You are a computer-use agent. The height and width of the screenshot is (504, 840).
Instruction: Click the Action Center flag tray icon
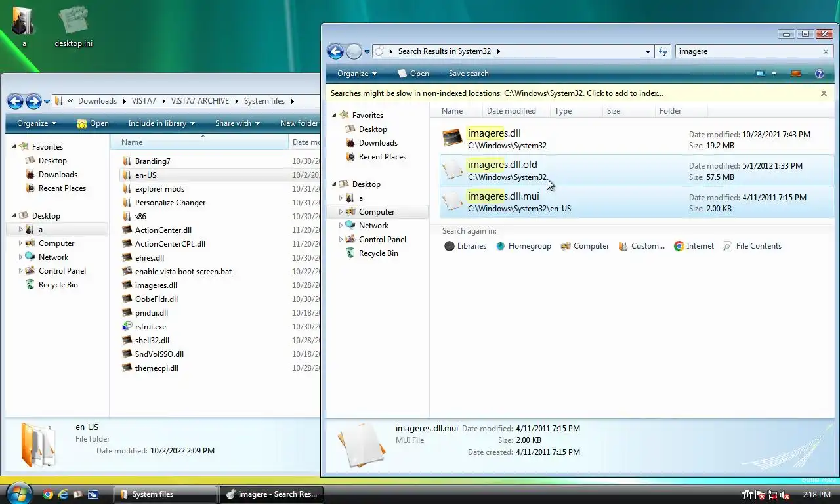(760, 495)
